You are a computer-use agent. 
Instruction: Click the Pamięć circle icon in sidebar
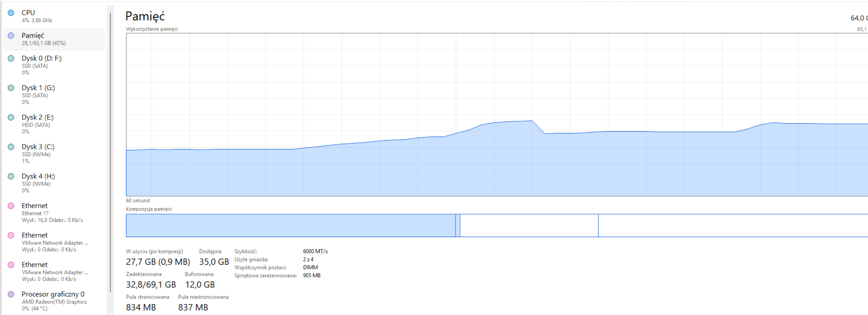tap(11, 35)
